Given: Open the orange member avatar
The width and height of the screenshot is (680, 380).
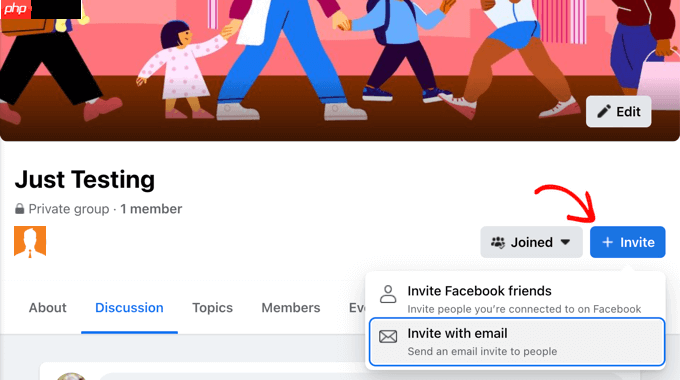Looking at the screenshot, I should pos(30,242).
